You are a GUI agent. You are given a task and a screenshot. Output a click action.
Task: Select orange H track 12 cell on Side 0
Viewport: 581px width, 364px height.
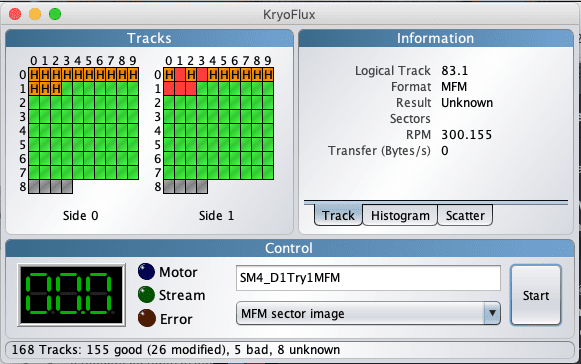[x=56, y=89]
